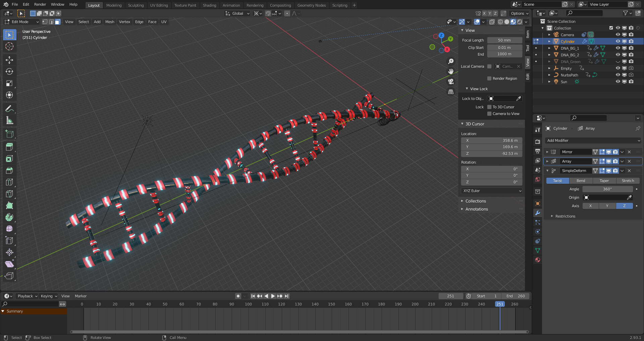
Task: Open the XYZ Euler rotation mode dropdown
Action: pos(492,191)
